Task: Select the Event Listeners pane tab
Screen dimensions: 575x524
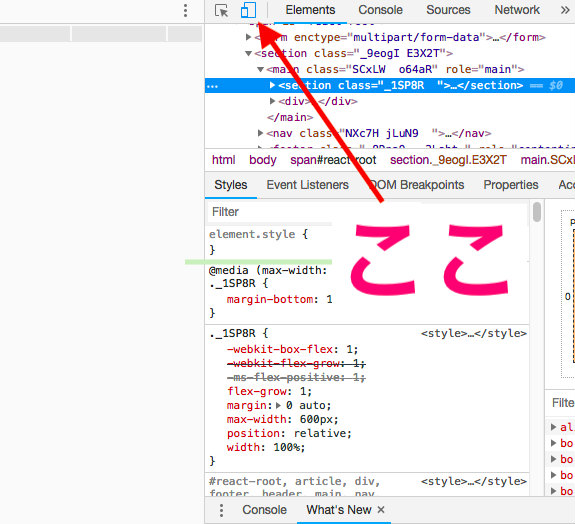Action: point(307,185)
